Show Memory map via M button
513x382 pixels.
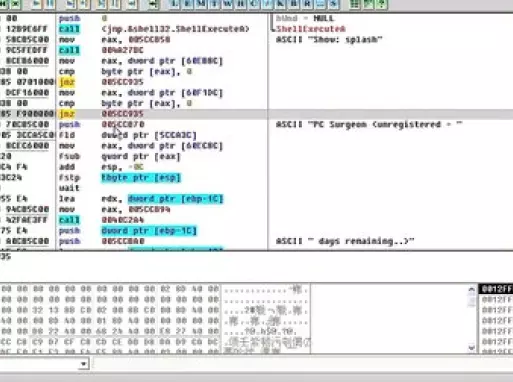201,4
